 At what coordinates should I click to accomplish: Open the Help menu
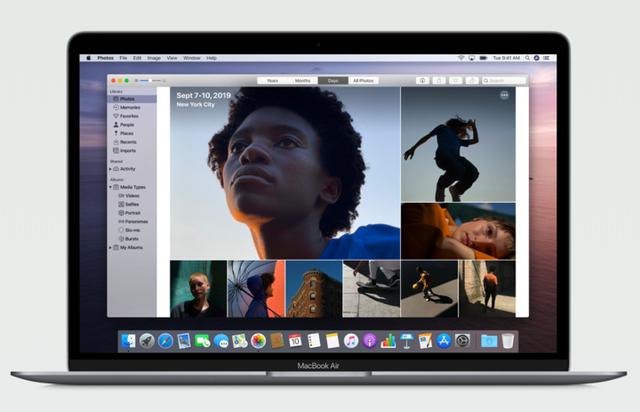point(211,58)
